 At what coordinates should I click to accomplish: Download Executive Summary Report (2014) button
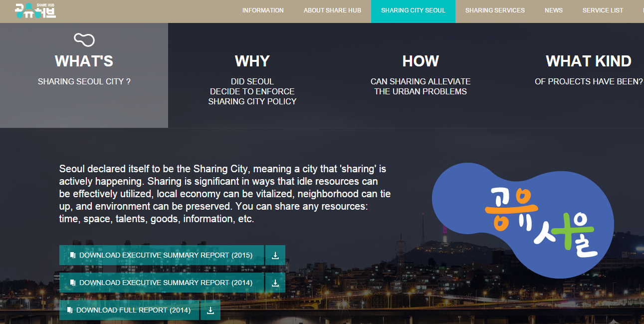[161, 283]
